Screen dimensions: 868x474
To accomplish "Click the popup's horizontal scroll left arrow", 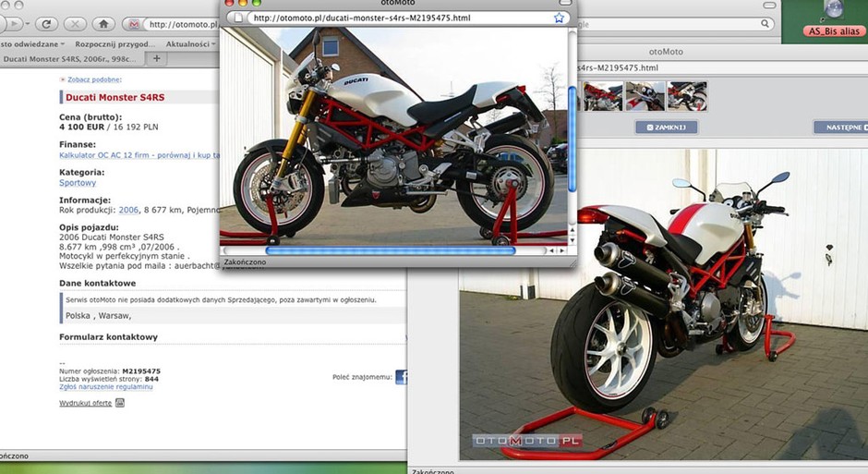I will 551,250.
